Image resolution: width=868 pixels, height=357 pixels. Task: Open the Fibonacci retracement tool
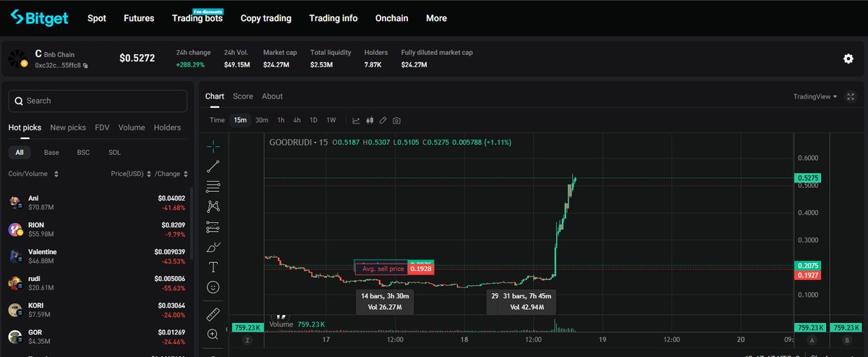point(213,187)
